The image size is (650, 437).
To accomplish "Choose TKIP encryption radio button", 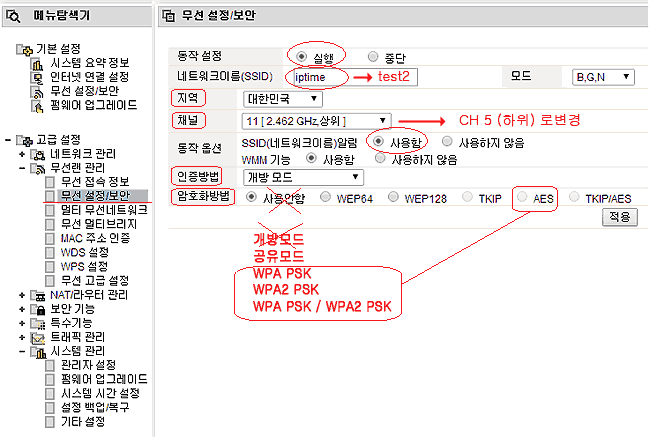I will point(467,197).
